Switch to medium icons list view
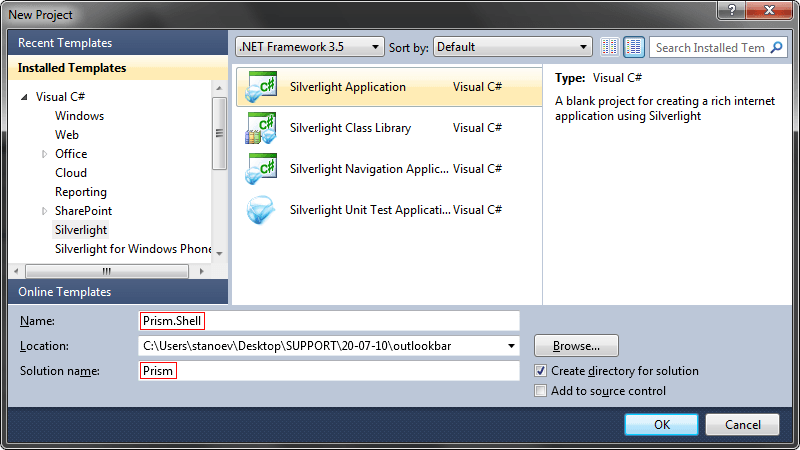This screenshot has width=800, height=450. [634, 47]
